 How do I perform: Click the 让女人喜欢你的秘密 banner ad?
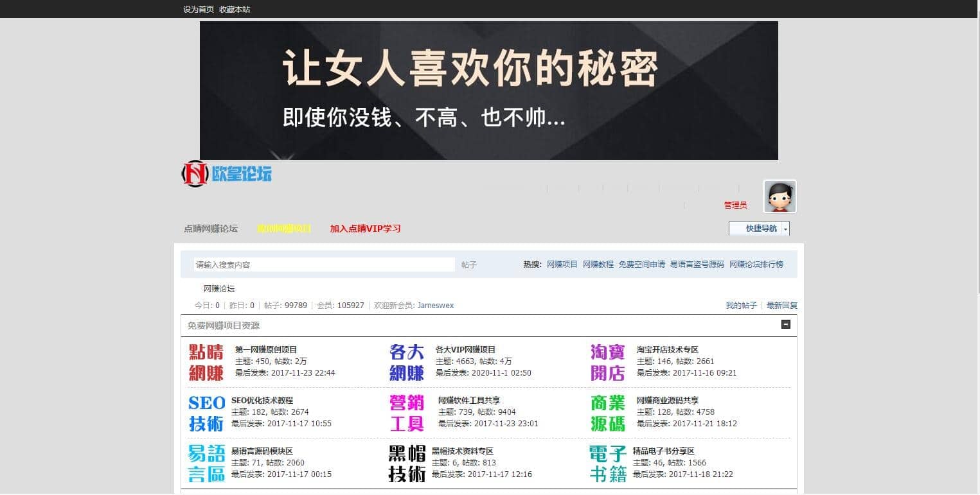[x=488, y=91]
